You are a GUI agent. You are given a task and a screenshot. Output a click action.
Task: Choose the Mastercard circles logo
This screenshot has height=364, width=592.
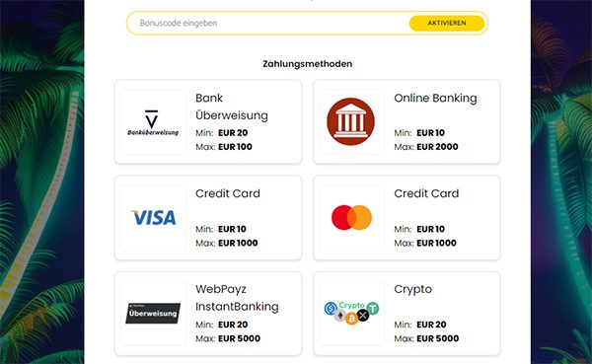351,217
